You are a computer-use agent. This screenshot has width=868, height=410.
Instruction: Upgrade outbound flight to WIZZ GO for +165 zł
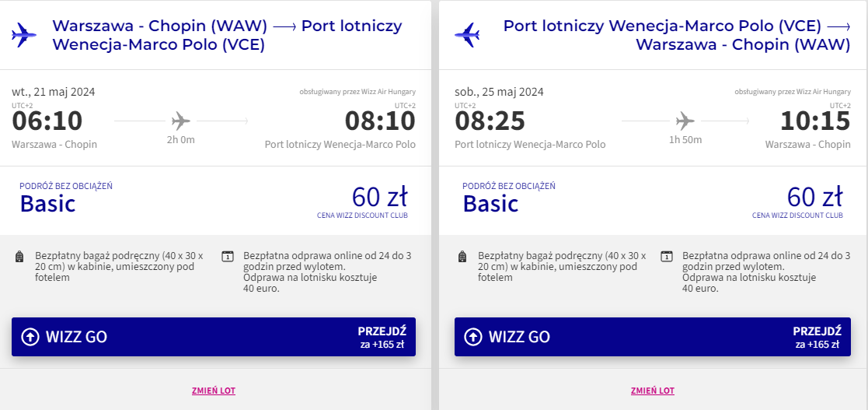coord(214,337)
